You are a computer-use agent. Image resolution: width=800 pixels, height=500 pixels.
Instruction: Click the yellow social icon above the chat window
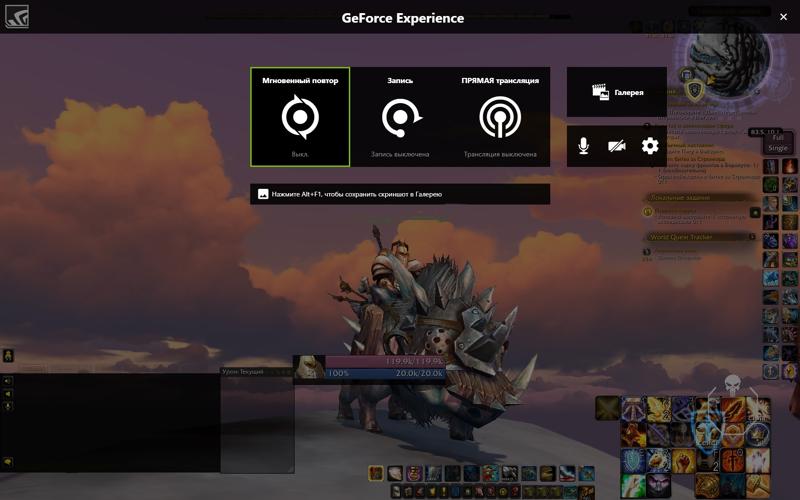pos(8,356)
